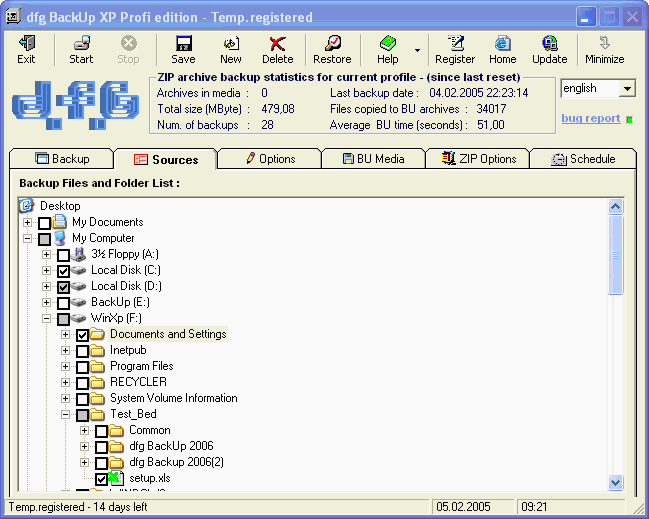Switch to the Backup tab
The image size is (649, 519).
(x=61, y=159)
